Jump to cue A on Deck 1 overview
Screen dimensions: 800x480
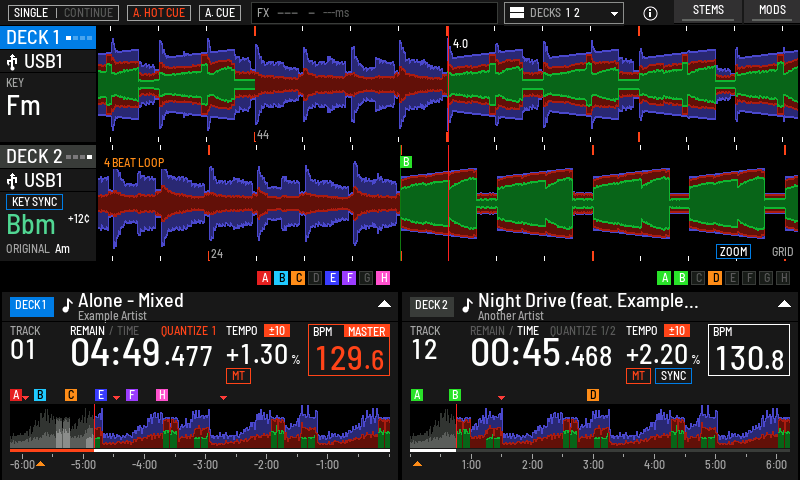tap(16, 395)
